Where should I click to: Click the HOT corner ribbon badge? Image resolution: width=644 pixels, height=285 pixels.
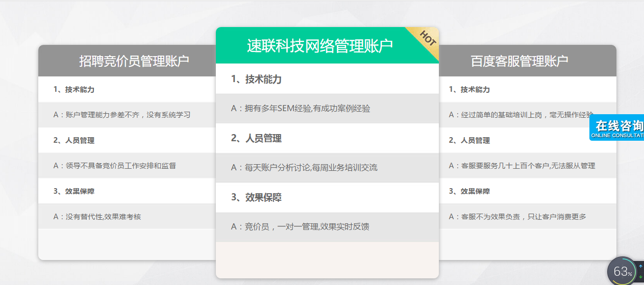click(x=426, y=39)
